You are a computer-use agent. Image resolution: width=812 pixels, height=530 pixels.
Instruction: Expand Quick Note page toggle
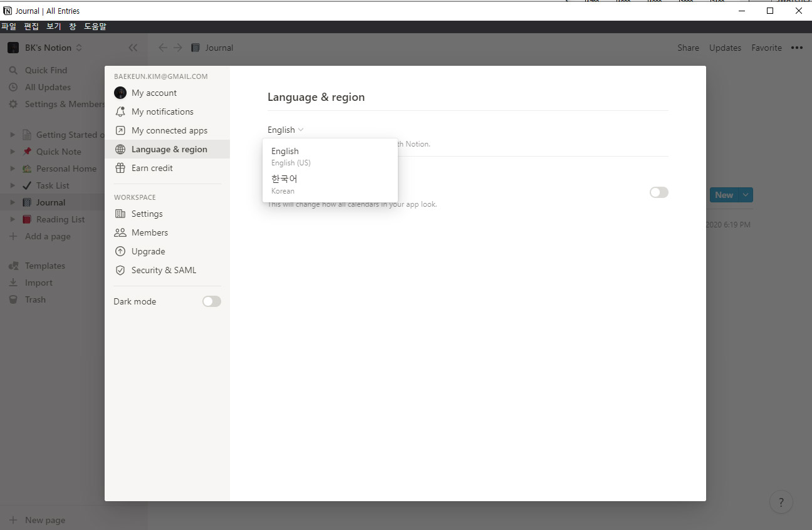13,152
